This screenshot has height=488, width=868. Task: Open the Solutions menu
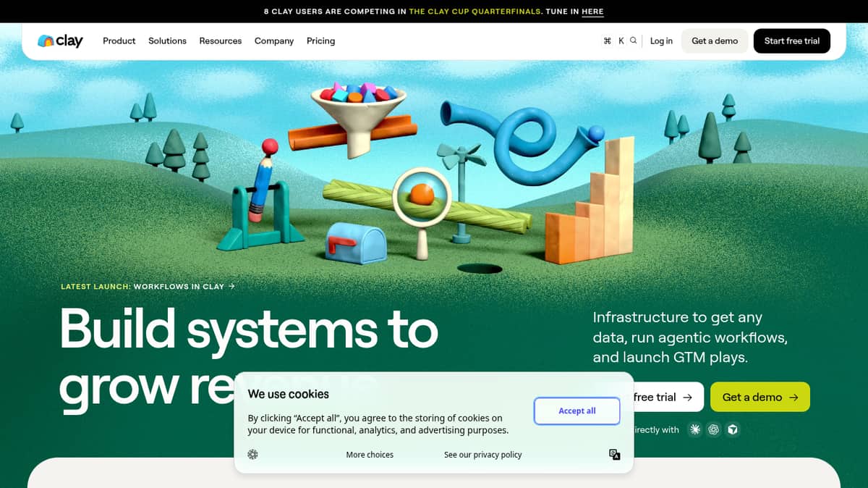pyautogui.click(x=167, y=41)
